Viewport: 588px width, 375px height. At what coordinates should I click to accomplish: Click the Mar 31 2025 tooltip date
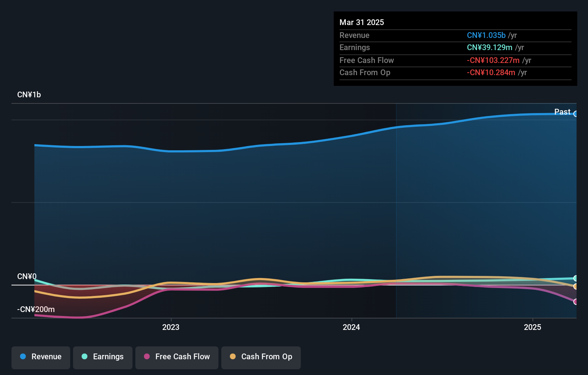point(362,22)
